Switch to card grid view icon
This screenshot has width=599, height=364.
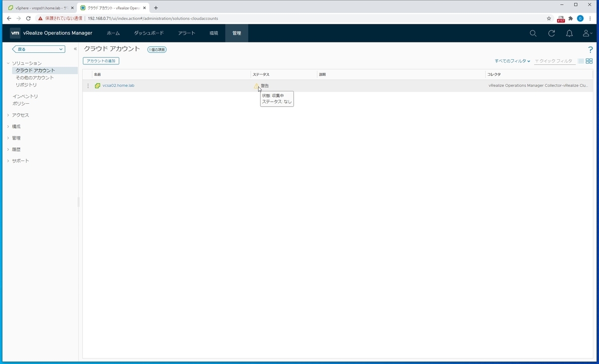[589, 61]
